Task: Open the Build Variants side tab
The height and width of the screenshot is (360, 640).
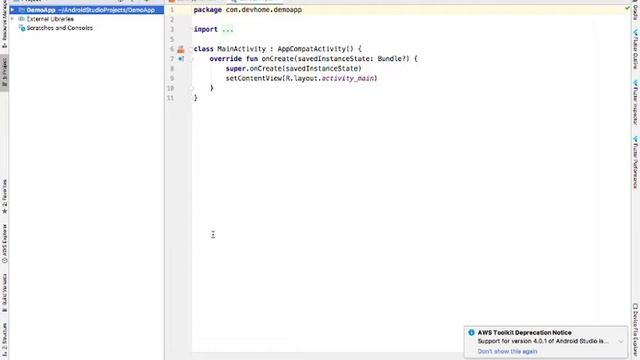Action: click(4, 293)
